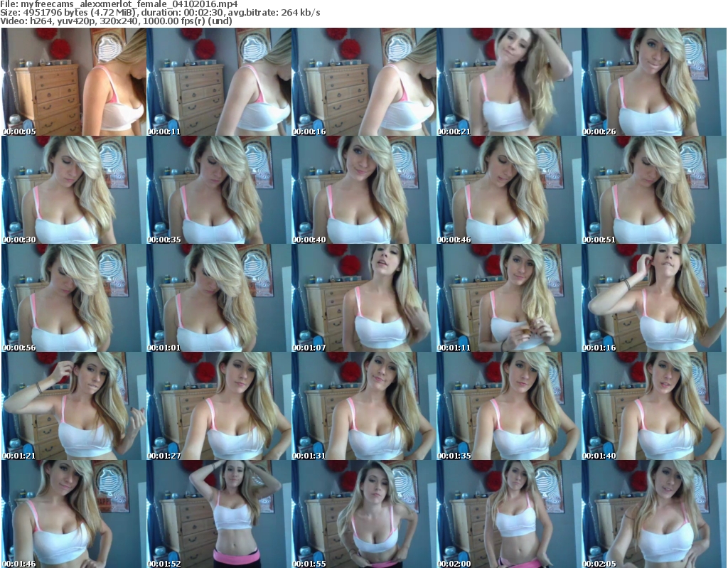Open the frame timestamped 00:00:51
This screenshot has width=728, height=568.
[x=653, y=190]
